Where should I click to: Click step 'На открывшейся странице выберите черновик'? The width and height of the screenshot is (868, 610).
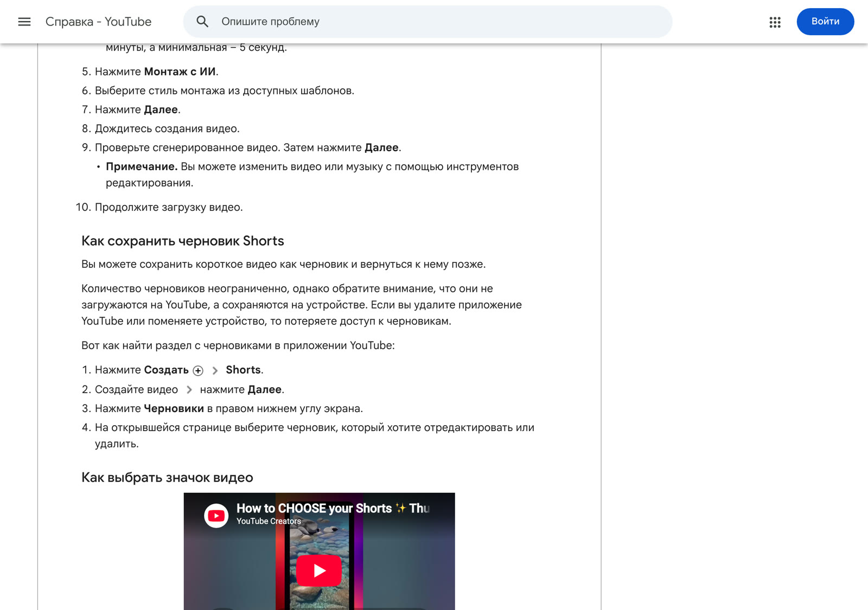pyautogui.click(x=315, y=435)
